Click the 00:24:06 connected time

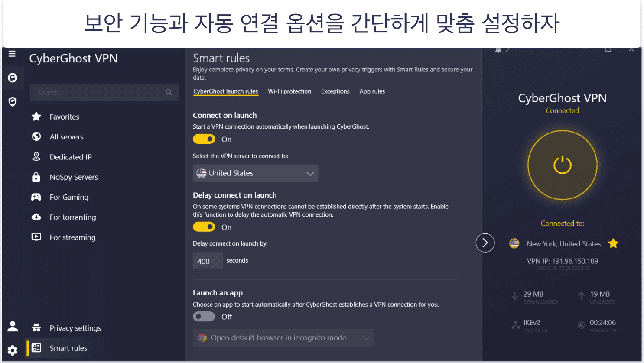[602, 322]
